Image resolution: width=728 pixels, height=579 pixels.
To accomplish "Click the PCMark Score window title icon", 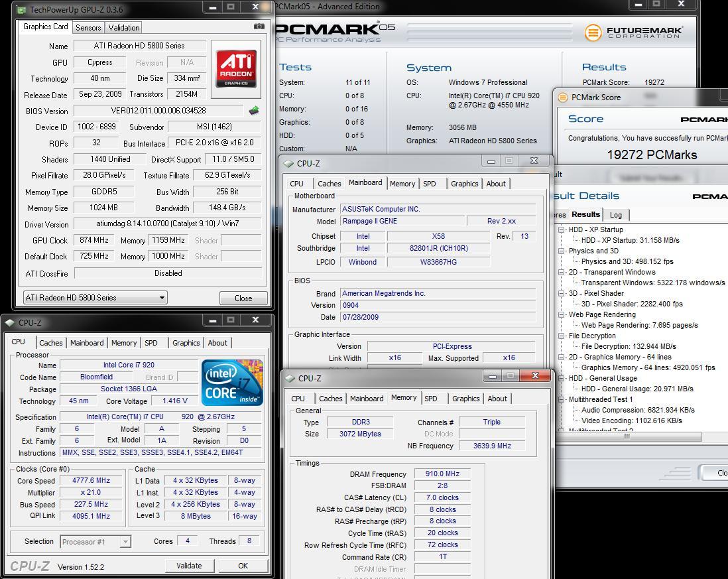I will pos(563,97).
